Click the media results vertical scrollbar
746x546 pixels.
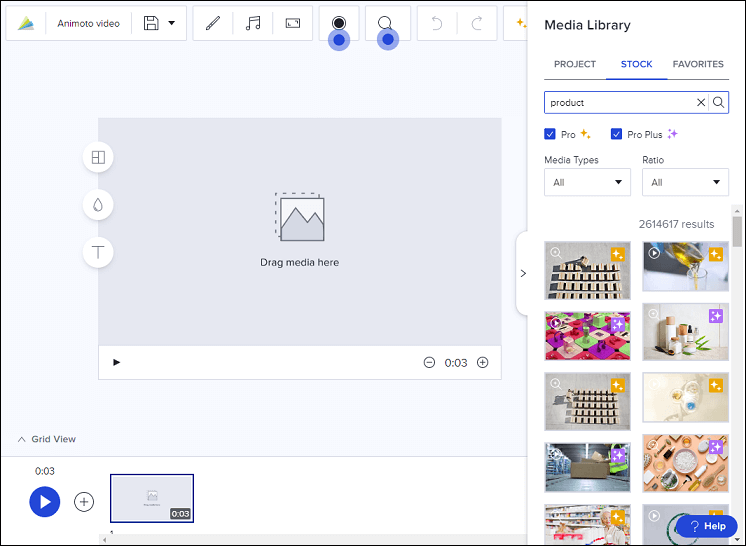tap(737, 232)
